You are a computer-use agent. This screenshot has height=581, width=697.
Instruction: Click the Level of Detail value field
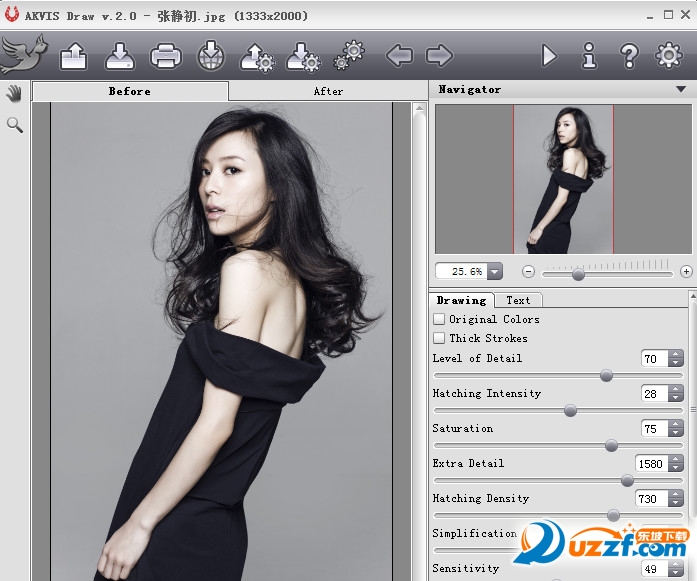click(655, 359)
